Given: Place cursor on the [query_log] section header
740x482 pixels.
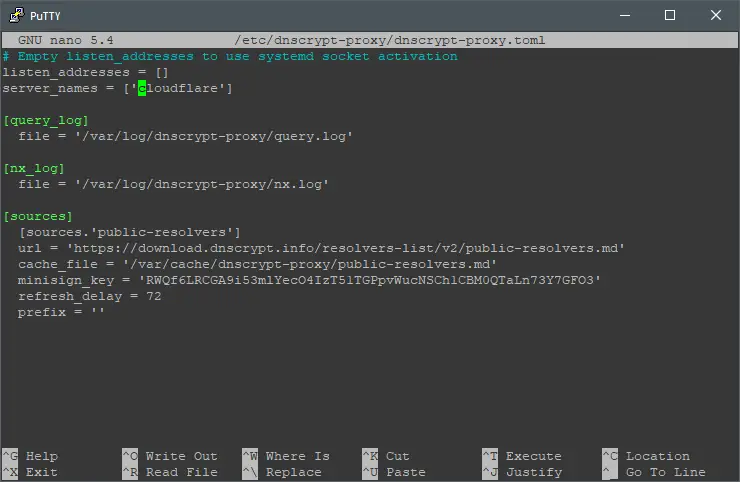Looking at the screenshot, I should [x=46, y=120].
